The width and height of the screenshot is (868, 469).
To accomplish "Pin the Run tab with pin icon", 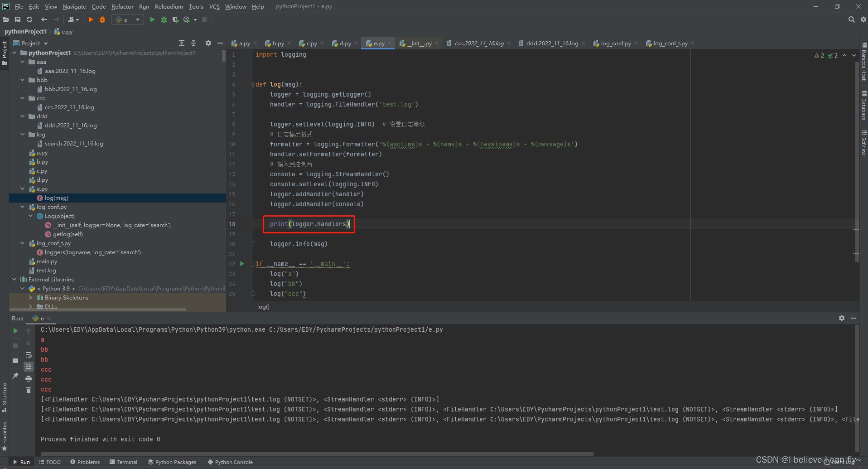I will point(15,376).
